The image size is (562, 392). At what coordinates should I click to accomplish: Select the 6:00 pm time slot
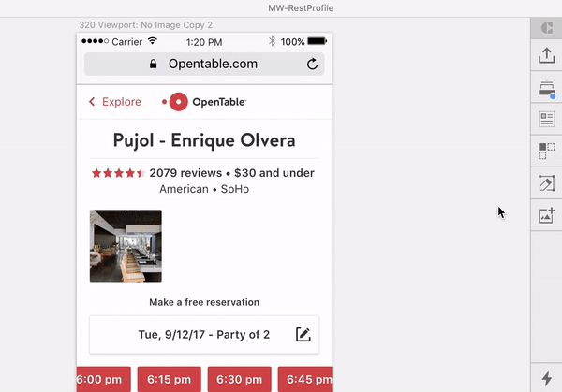(x=103, y=379)
